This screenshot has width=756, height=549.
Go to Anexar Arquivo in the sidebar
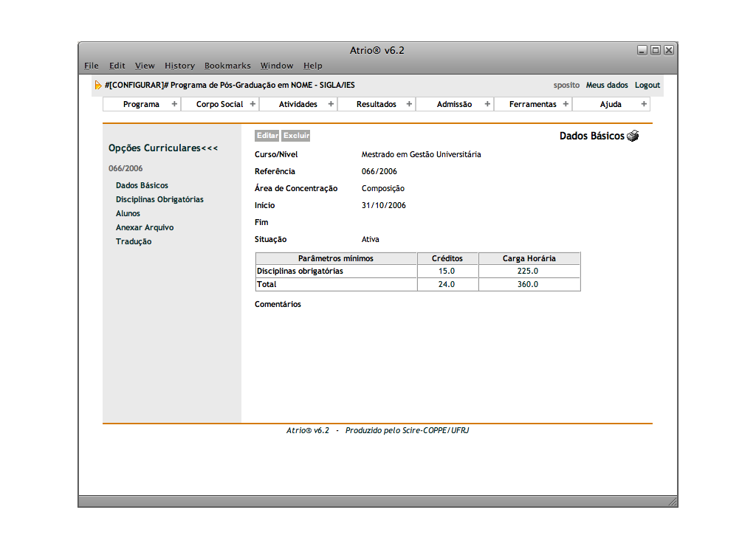(x=145, y=227)
